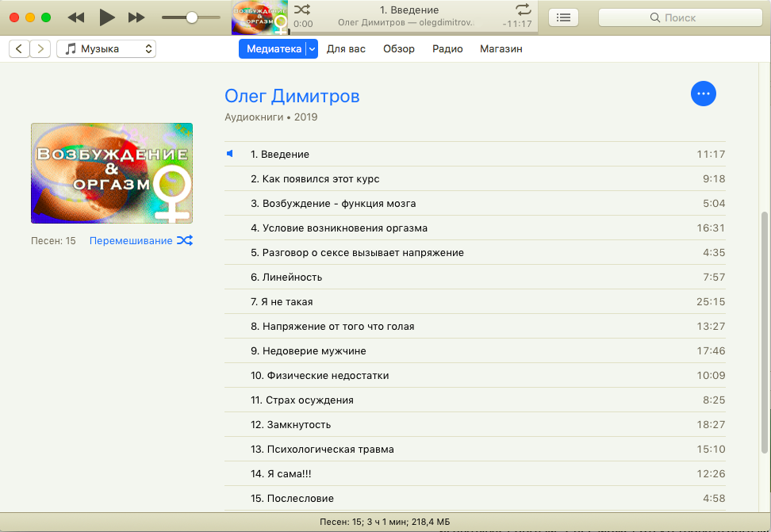This screenshot has height=532, width=771.
Task: Open the Up Next list icon
Action: 563,17
